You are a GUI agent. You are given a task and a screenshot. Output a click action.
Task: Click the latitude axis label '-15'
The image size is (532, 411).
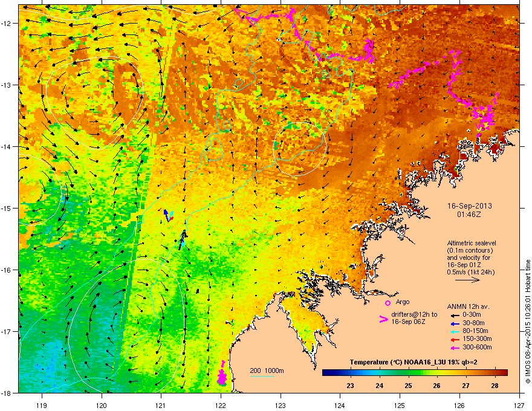7,208
